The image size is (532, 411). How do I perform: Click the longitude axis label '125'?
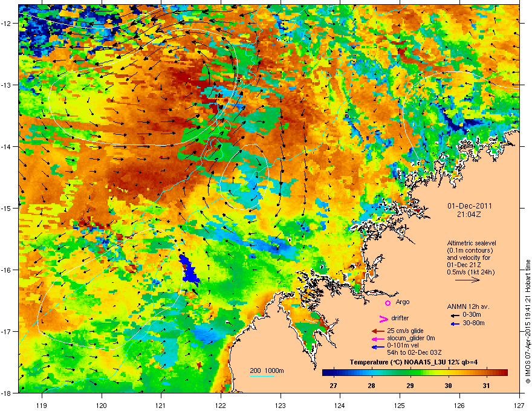(400, 405)
